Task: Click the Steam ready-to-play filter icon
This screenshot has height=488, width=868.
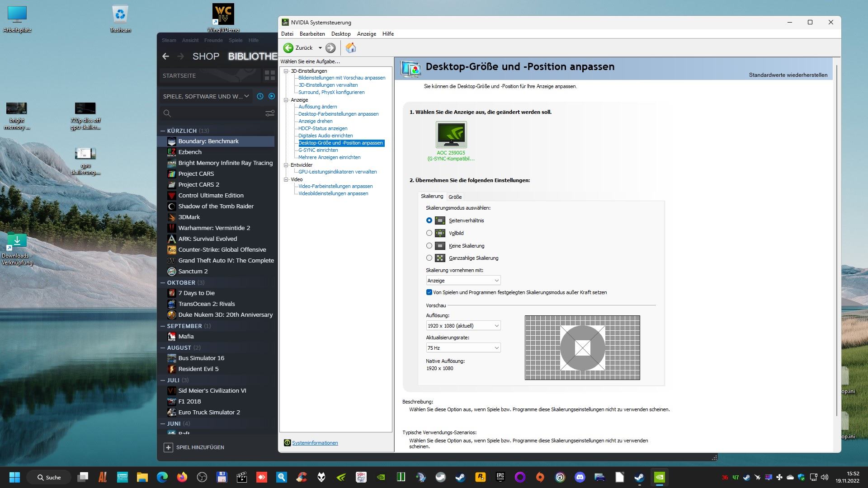Action: (x=272, y=96)
